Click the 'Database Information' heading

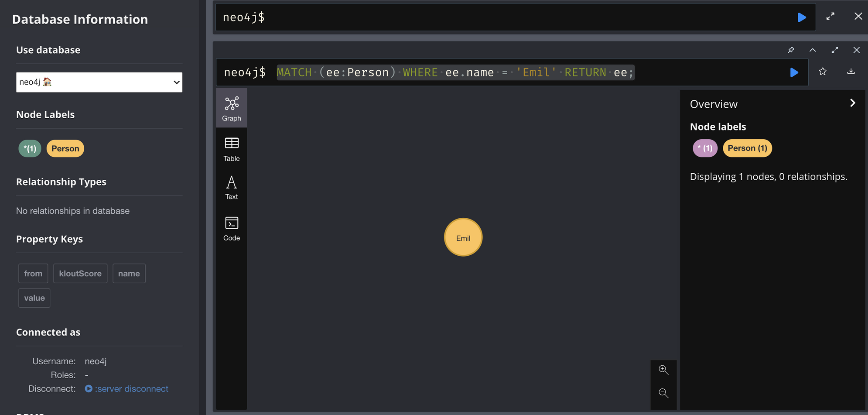(x=80, y=20)
